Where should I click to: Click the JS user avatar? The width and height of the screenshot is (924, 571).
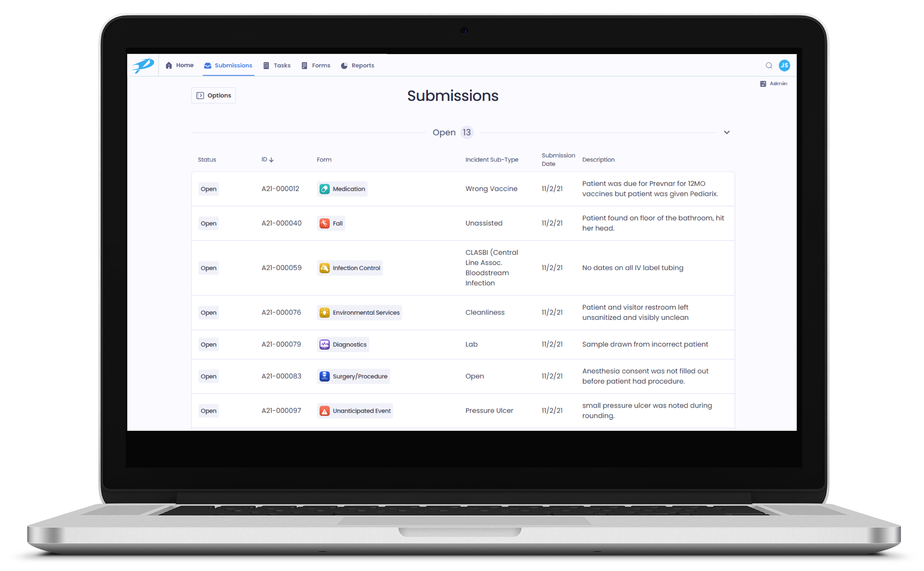click(785, 65)
